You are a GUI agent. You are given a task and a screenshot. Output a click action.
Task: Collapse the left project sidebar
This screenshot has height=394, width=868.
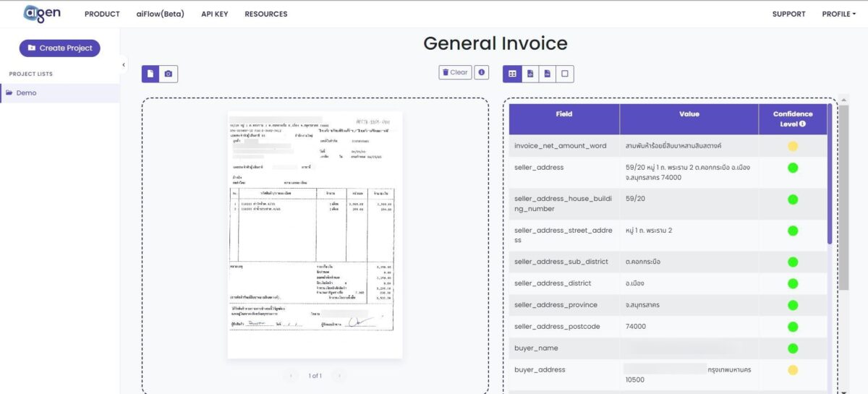123,65
